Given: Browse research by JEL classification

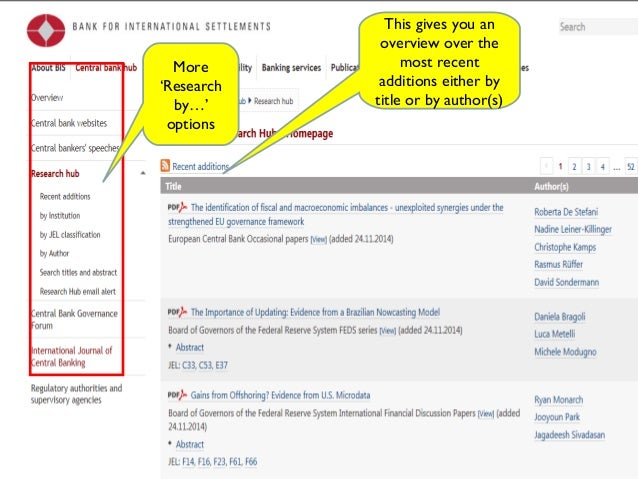Looking at the screenshot, I should pos(70,235).
